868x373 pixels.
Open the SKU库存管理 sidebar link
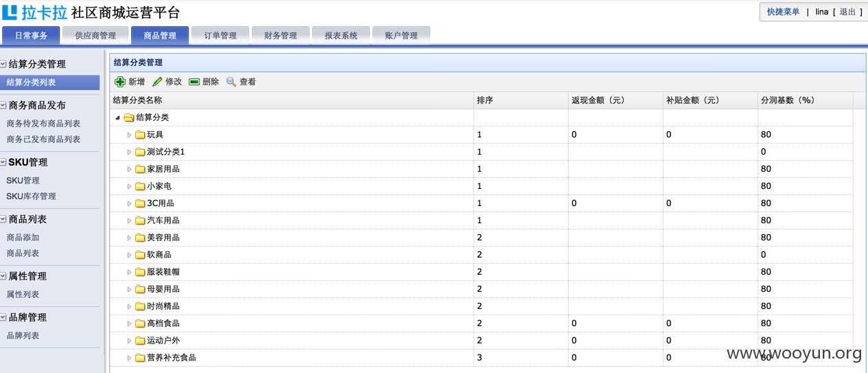[x=31, y=196]
